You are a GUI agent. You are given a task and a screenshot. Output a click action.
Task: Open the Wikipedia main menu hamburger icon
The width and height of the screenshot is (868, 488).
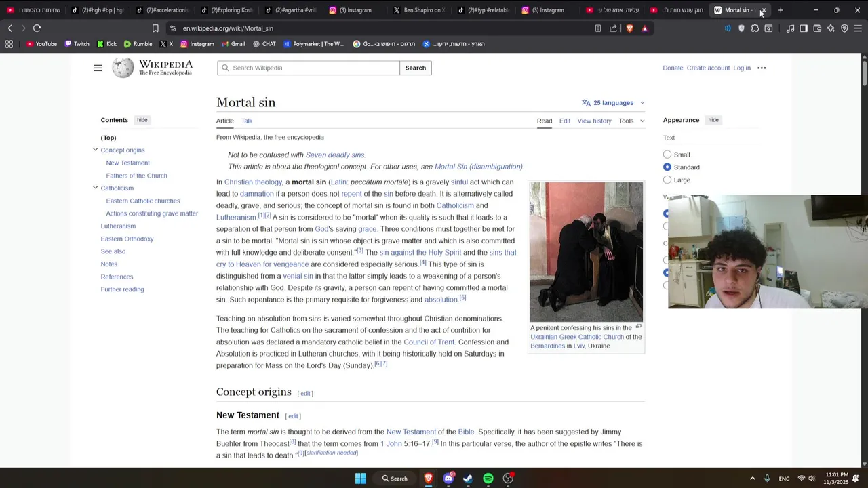98,68
